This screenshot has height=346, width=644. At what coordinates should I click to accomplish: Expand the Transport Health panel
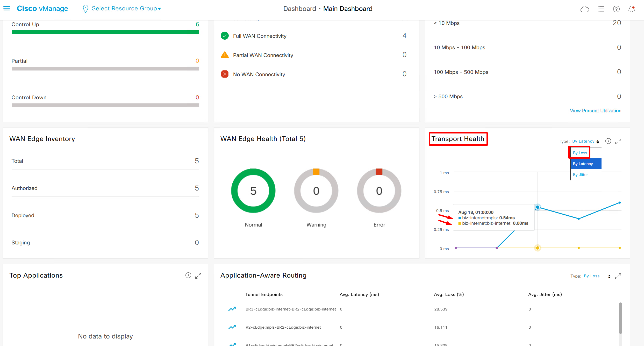(618, 141)
